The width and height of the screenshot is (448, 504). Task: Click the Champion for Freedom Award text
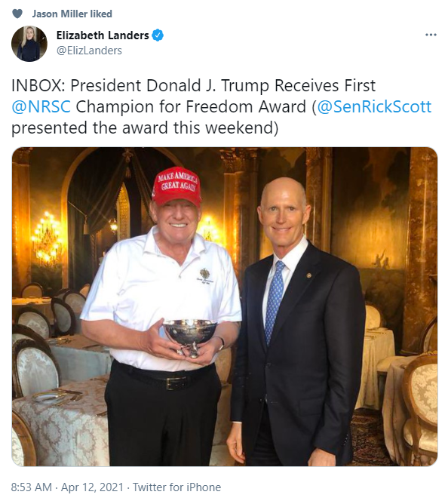[x=191, y=106]
